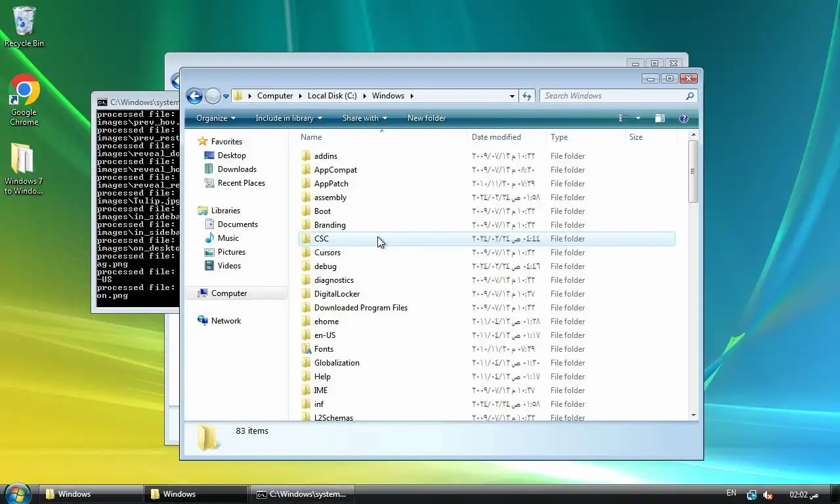Switch to the C:\Windows\system... taskbar button
Image resolution: width=840 pixels, height=504 pixels.
pyautogui.click(x=302, y=494)
